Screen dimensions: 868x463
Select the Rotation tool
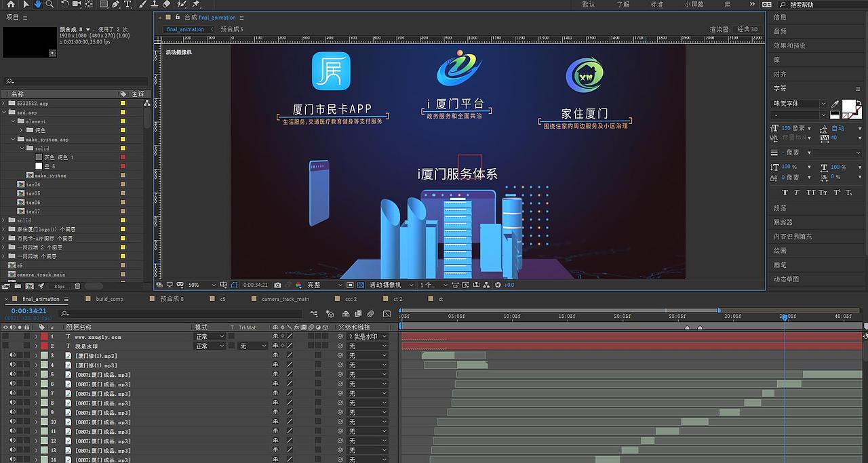click(64, 4)
